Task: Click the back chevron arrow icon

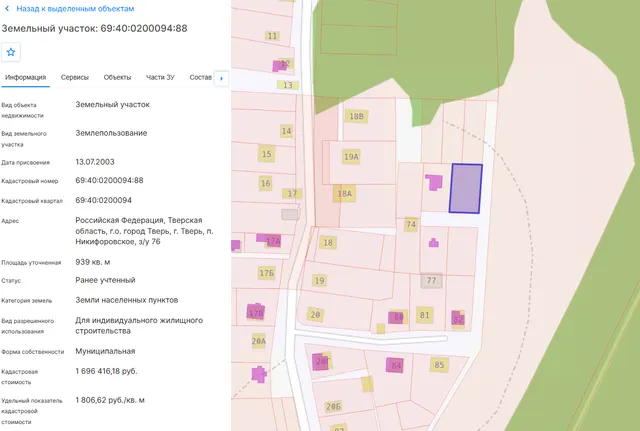Action: pyautogui.click(x=7, y=9)
